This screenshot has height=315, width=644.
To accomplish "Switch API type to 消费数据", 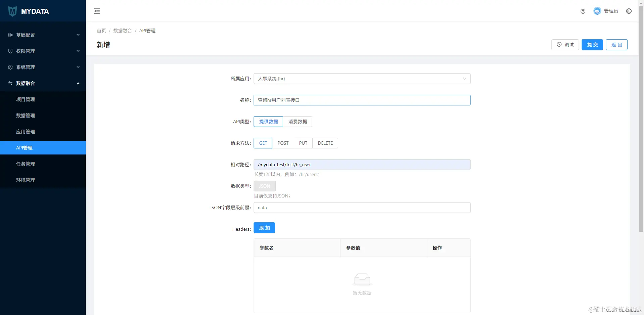I will click(x=298, y=122).
